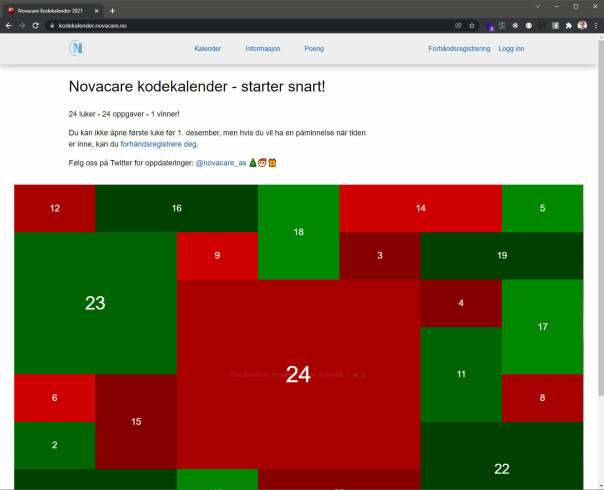Open calendar door 12
Screen dimensions: 604x490
[55, 208]
